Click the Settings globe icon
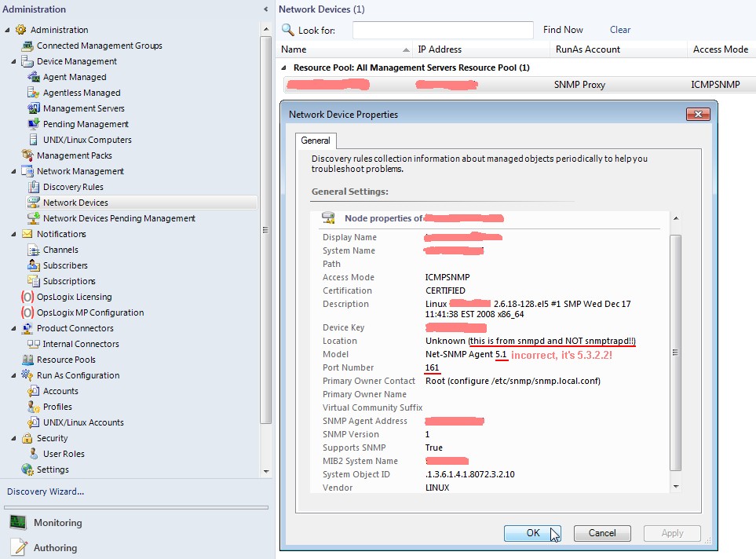756x559 pixels. click(x=27, y=469)
